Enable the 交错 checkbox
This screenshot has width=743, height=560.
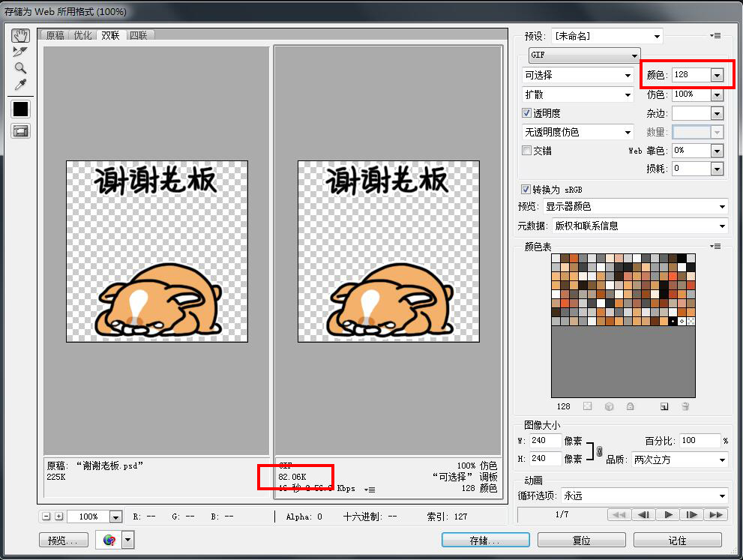coord(526,151)
